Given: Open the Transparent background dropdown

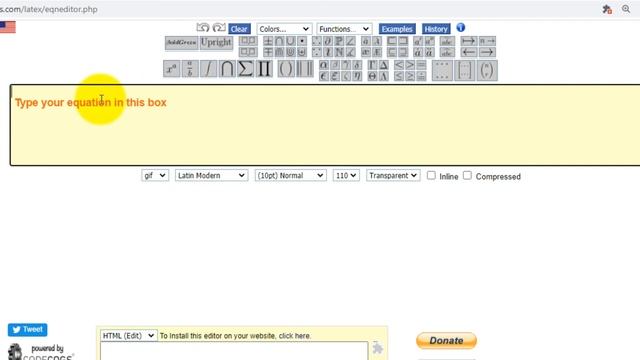Looking at the screenshot, I should coord(393,176).
